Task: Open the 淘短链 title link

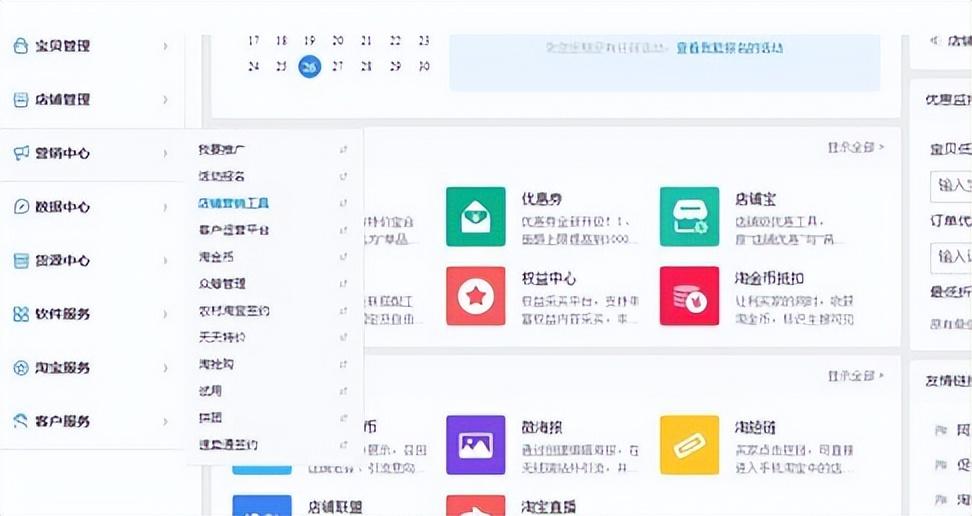Action: pyautogui.click(x=755, y=427)
